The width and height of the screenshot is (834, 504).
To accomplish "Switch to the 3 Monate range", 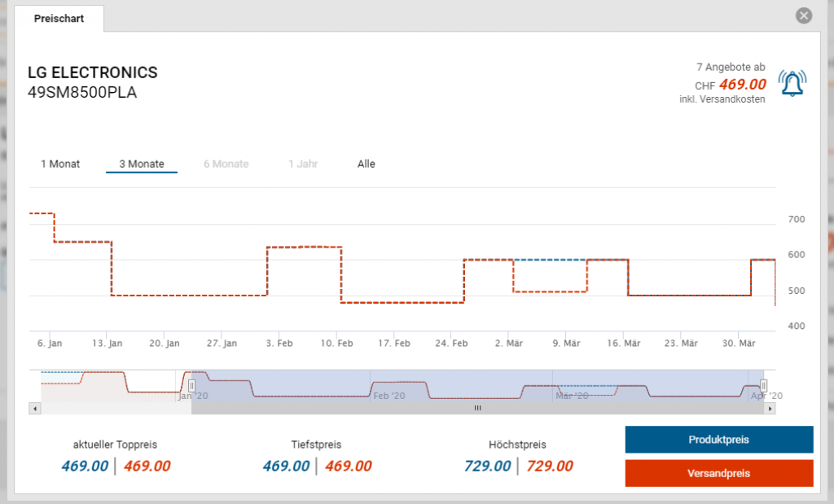I will point(142,164).
